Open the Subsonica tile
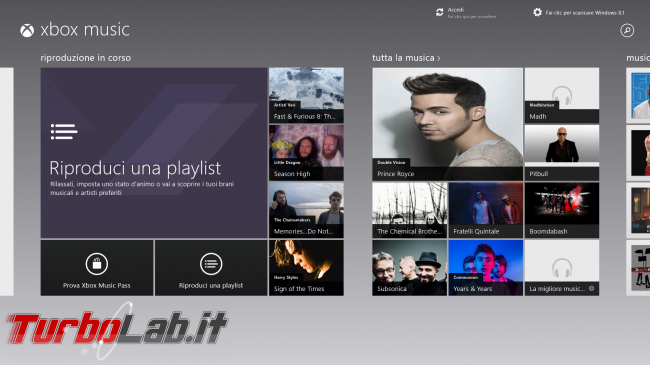The image size is (650, 365). pos(410,268)
